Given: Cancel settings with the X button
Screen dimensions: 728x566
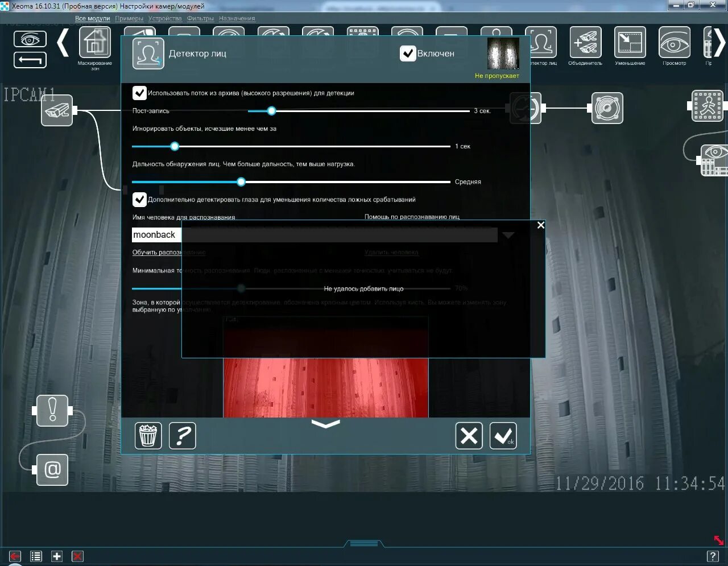Looking at the screenshot, I should (x=469, y=436).
